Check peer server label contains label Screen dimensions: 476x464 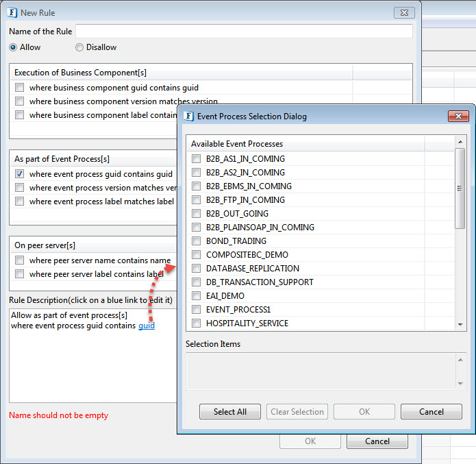coord(19,273)
